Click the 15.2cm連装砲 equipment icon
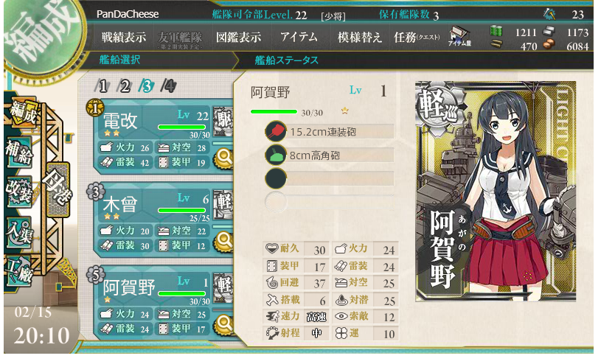Viewport: 601px width, 364px height. point(275,131)
